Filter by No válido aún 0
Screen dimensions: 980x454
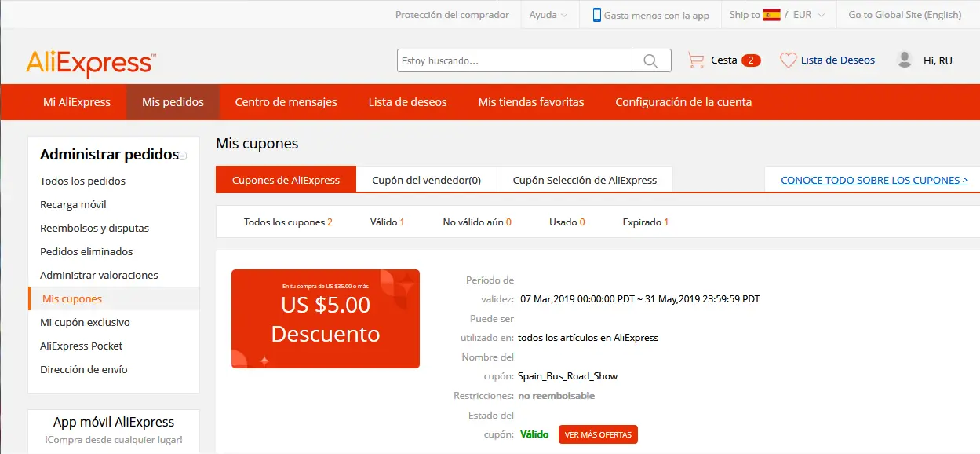tap(477, 222)
